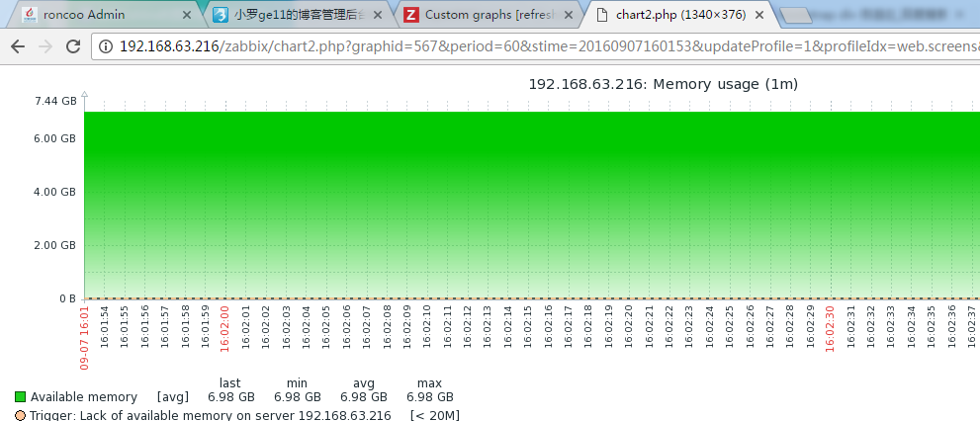Click the 6.98 GB value under last
980x421 pixels.
(x=231, y=396)
